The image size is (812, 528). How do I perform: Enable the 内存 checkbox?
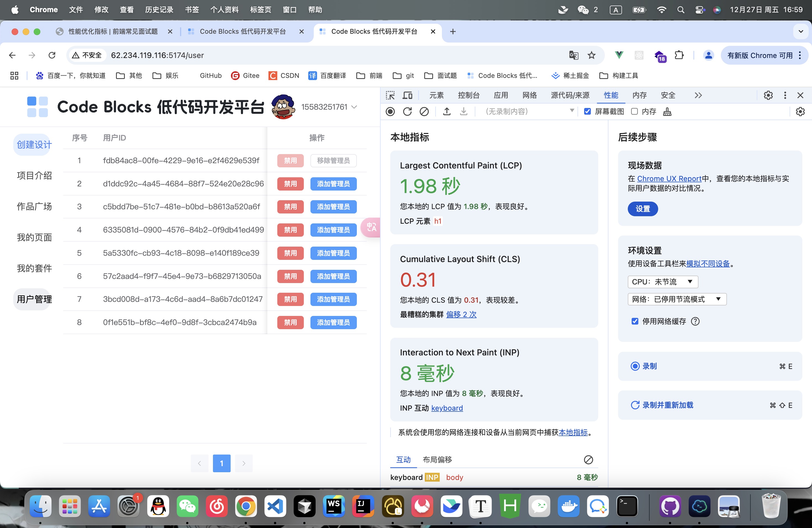(634, 112)
